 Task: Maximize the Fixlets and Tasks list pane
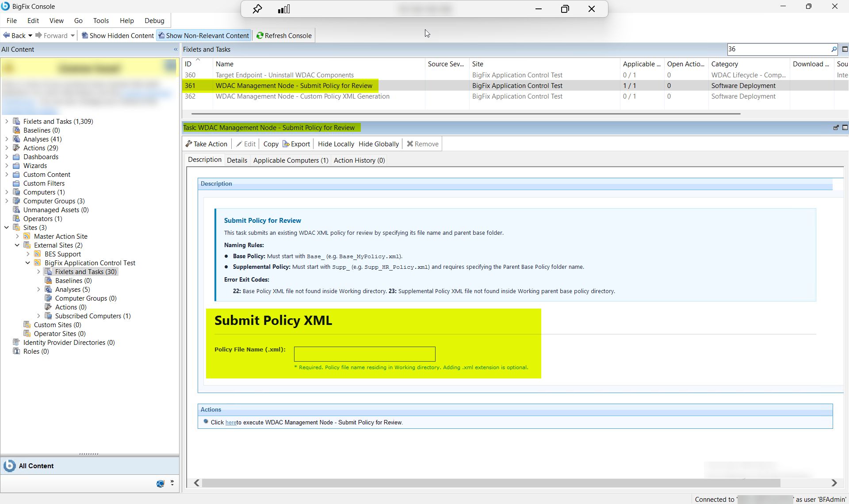845,49
